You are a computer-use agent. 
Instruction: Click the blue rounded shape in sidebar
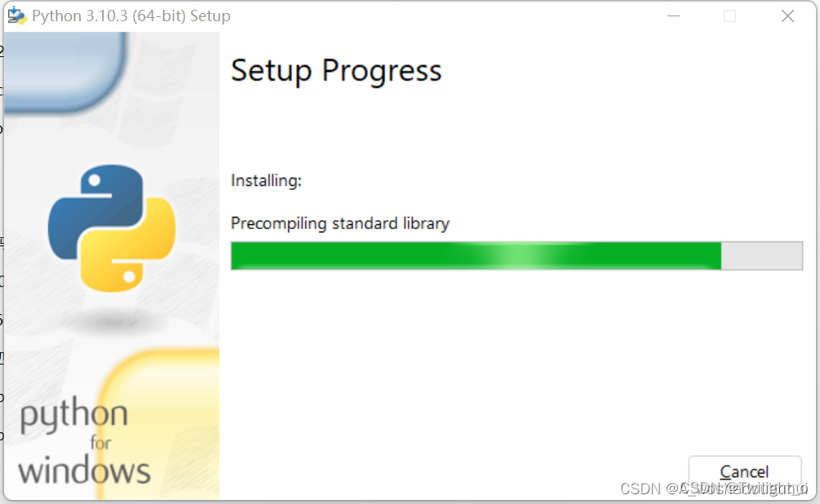[x=64, y=72]
